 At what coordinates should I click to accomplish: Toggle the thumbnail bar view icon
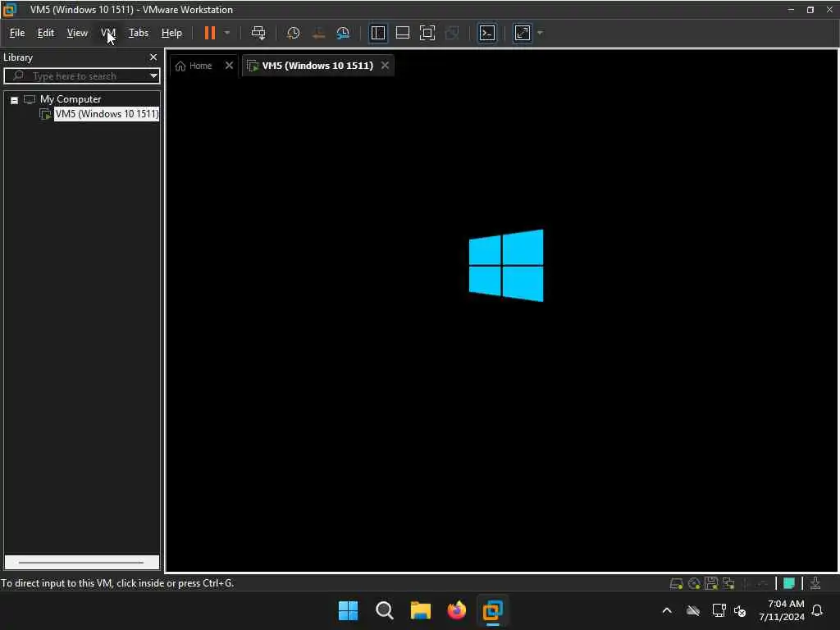click(402, 33)
